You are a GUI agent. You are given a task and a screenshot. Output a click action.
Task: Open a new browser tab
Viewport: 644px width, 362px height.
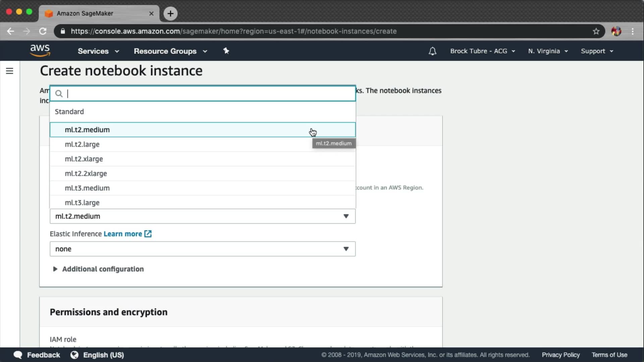[x=170, y=13]
